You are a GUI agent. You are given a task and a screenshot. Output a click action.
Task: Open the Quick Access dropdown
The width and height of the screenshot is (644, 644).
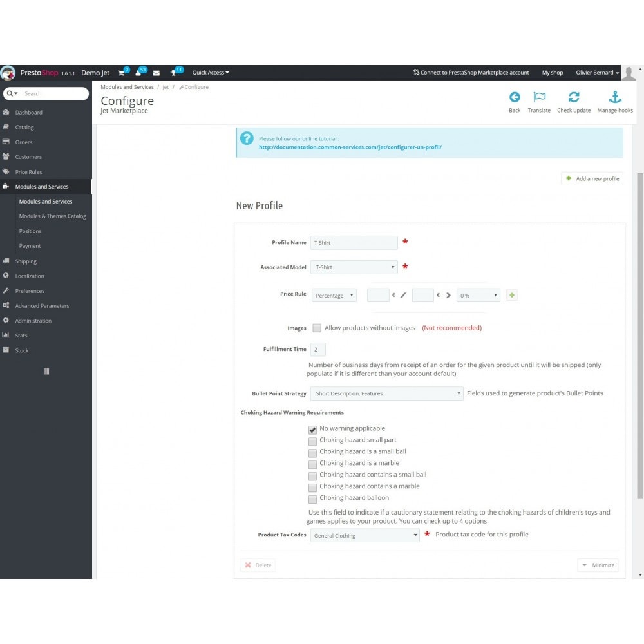[211, 73]
